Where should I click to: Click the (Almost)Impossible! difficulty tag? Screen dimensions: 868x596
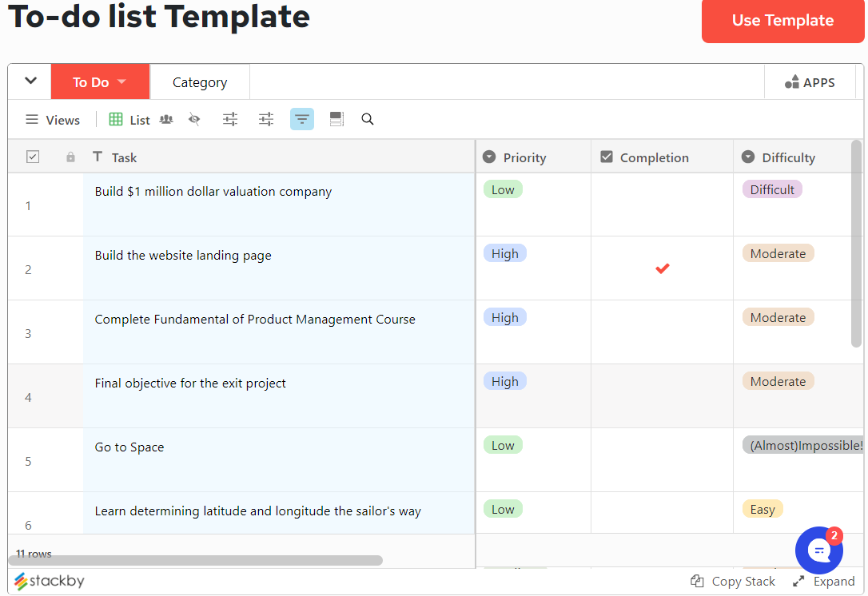coord(803,445)
